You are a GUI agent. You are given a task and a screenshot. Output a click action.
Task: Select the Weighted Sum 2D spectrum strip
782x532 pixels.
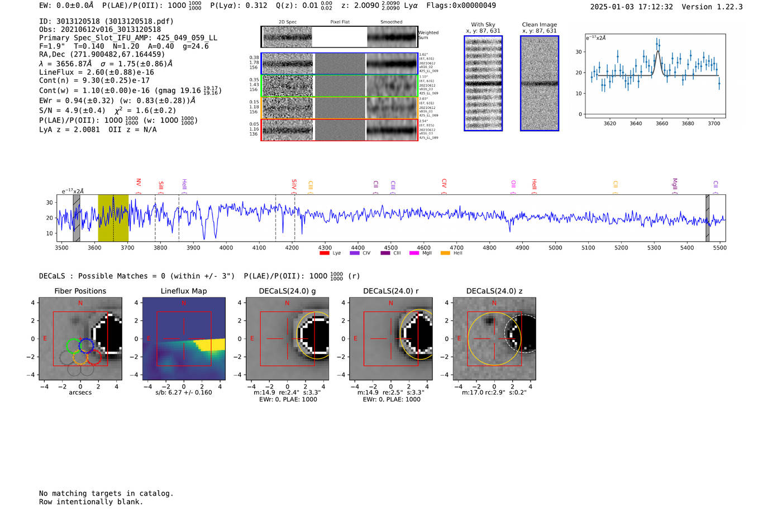[340, 37]
